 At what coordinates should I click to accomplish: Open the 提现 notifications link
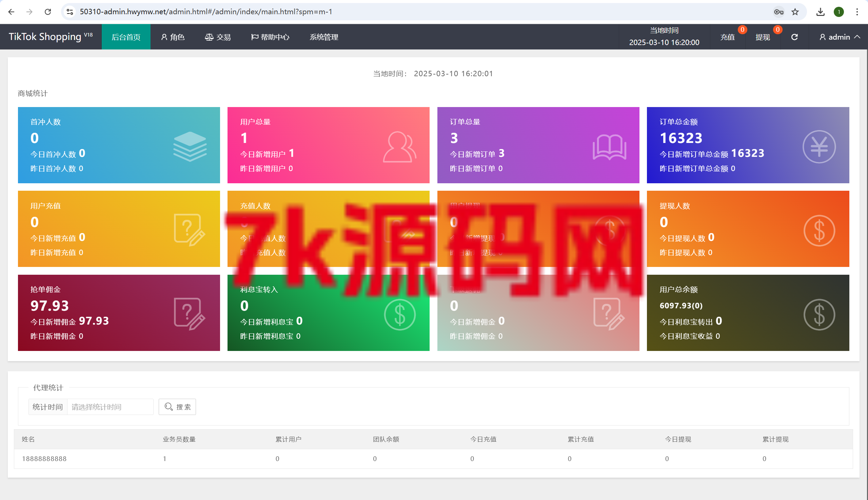pyautogui.click(x=763, y=37)
